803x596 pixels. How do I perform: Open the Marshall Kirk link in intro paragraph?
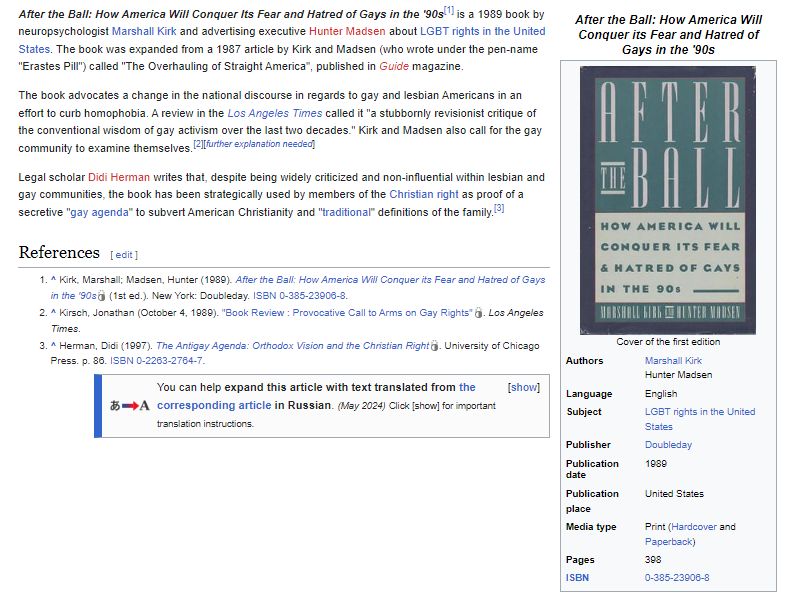click(x=144, y=31)
